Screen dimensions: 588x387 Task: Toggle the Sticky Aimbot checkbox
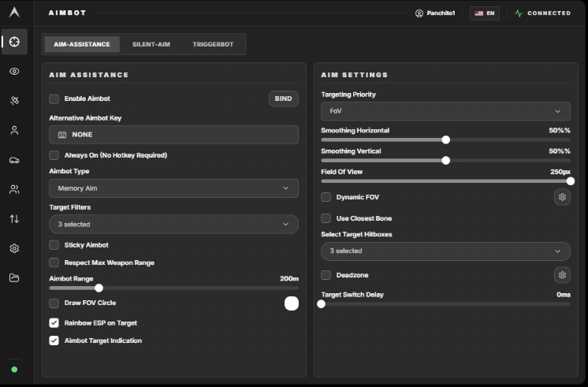click(54, 245)
